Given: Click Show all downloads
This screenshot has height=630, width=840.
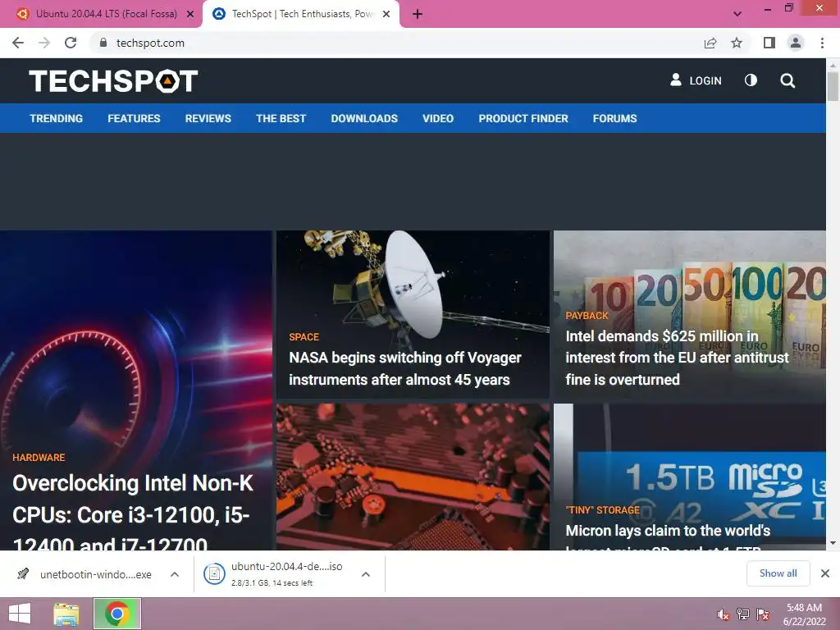Looking at the screenshot, I should pos(778,573).
